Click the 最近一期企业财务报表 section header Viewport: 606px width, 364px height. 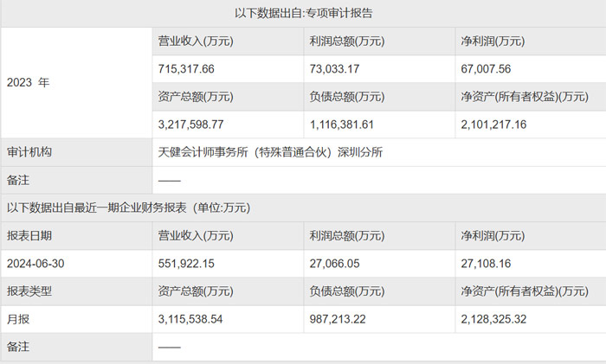click(128, 208)
